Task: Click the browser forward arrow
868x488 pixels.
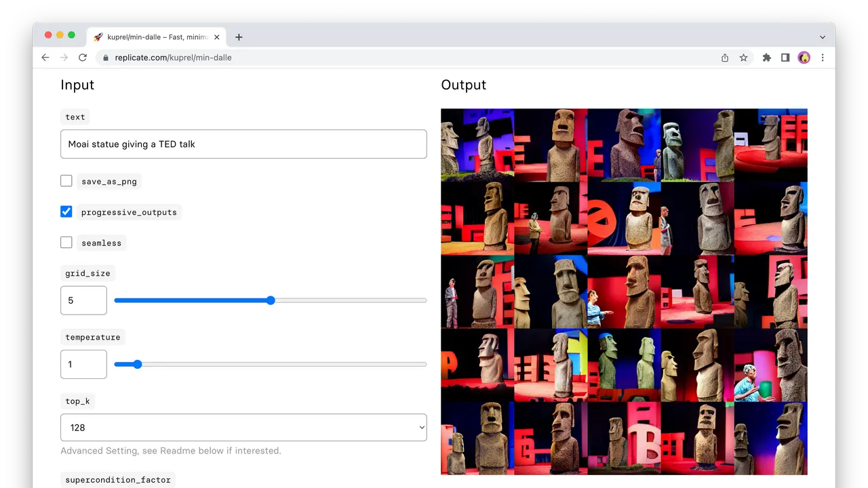Action: [64, 58]
